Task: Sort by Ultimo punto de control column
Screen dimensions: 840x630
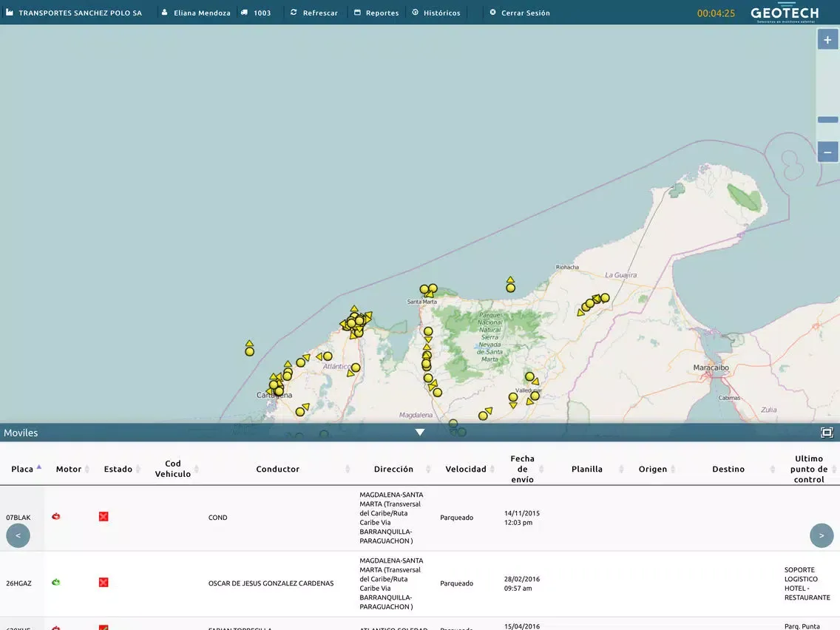Action: click(809, 469)
